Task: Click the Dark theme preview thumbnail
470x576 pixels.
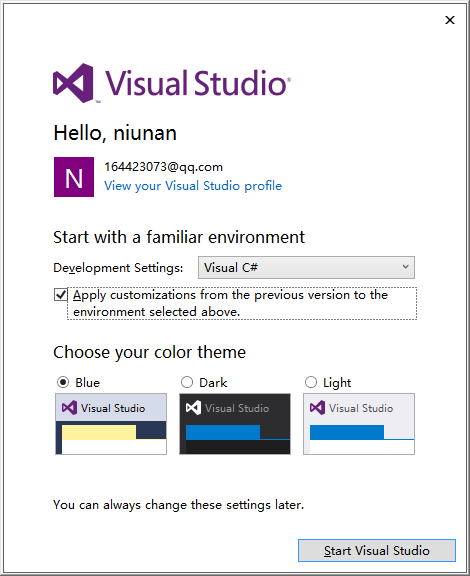Action: (x=235, y=424)
